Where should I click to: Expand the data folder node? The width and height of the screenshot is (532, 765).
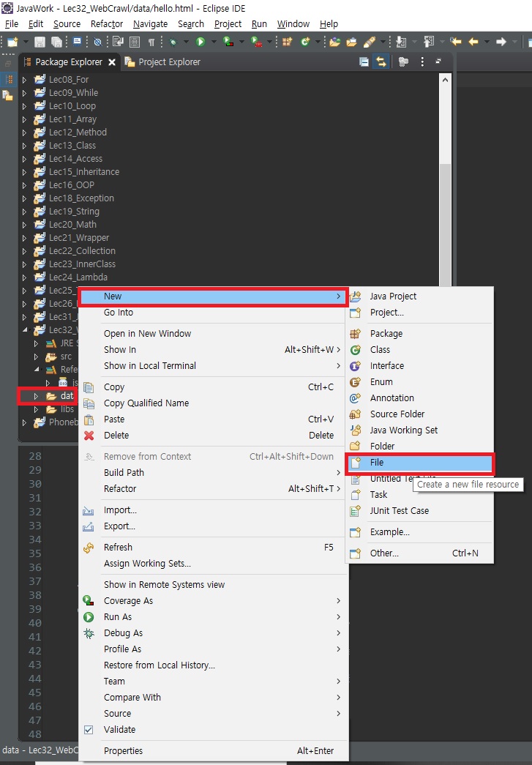point(36,396)
